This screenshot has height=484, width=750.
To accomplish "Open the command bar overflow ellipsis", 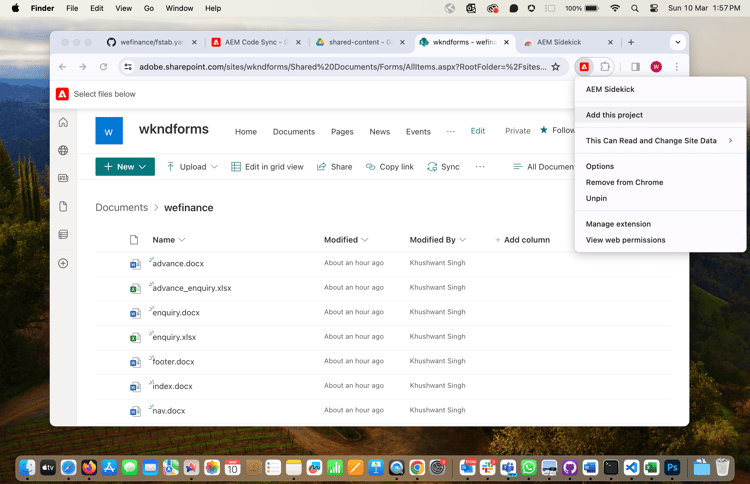I will [x=480, y=167].
